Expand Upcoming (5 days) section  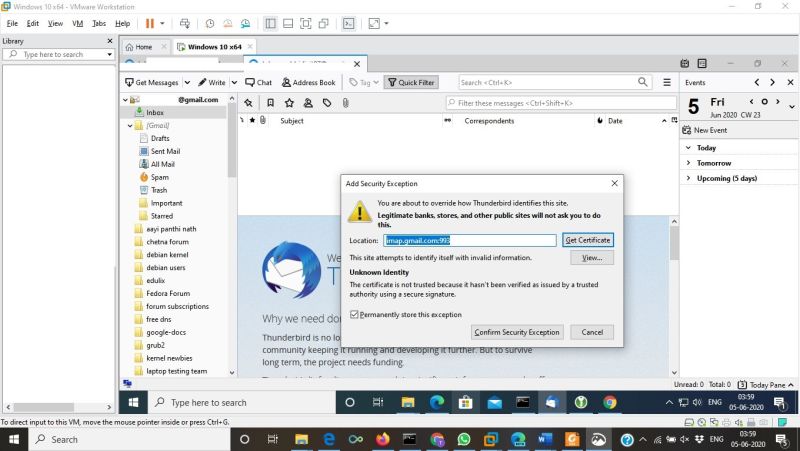coord(688,178)
